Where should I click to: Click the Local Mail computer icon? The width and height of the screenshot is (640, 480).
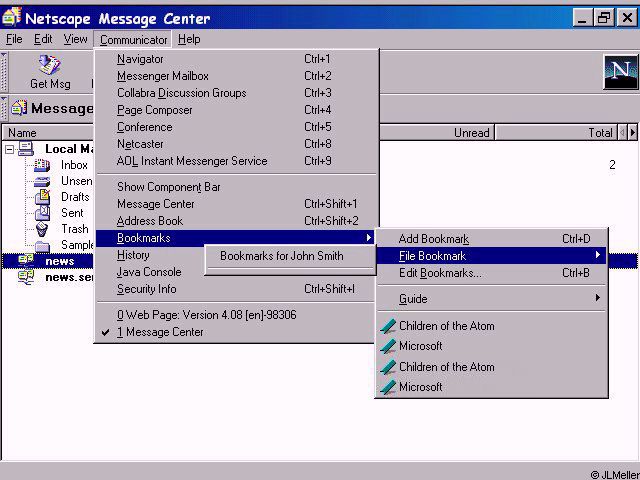click(26, 149)
